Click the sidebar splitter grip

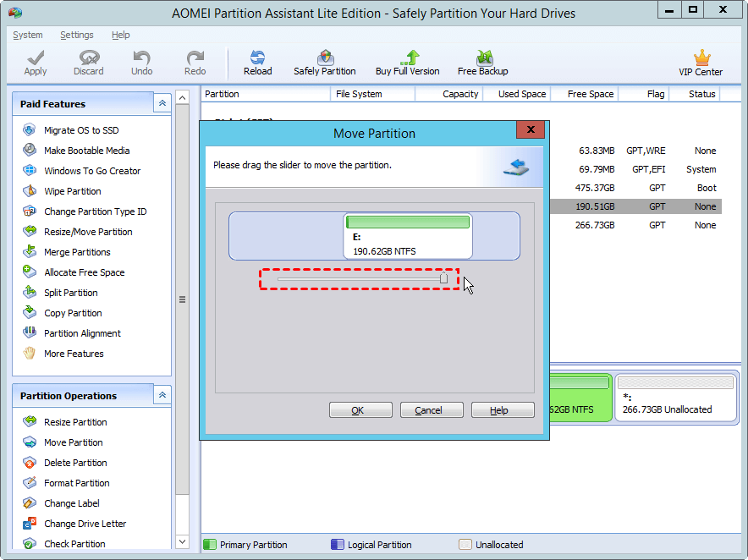pyautogui.click(x=182, y=299)
